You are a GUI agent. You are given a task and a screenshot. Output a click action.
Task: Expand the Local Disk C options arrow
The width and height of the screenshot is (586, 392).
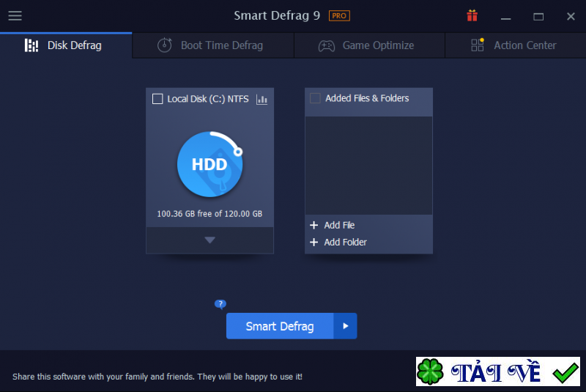point(209,240)
